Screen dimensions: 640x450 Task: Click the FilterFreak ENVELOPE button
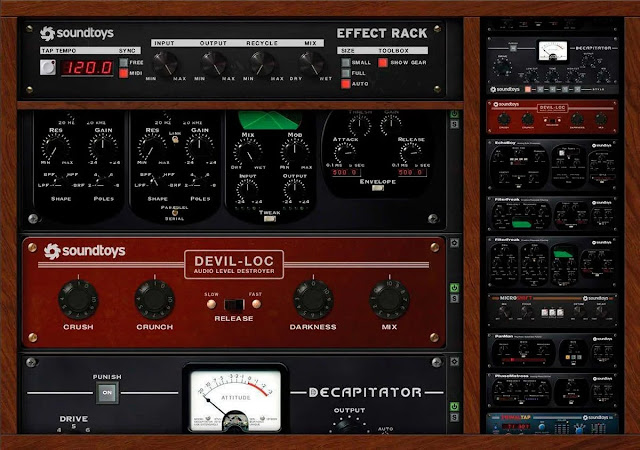(x=378, y=188)
